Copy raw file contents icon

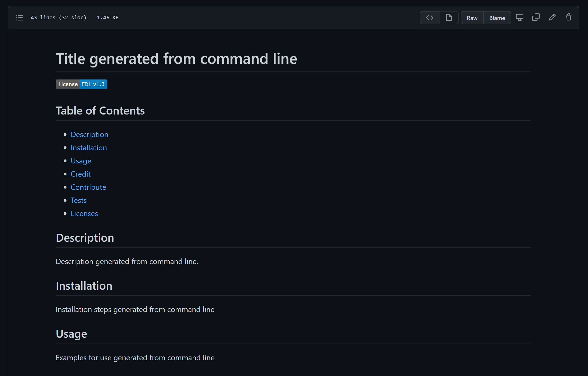536,18
